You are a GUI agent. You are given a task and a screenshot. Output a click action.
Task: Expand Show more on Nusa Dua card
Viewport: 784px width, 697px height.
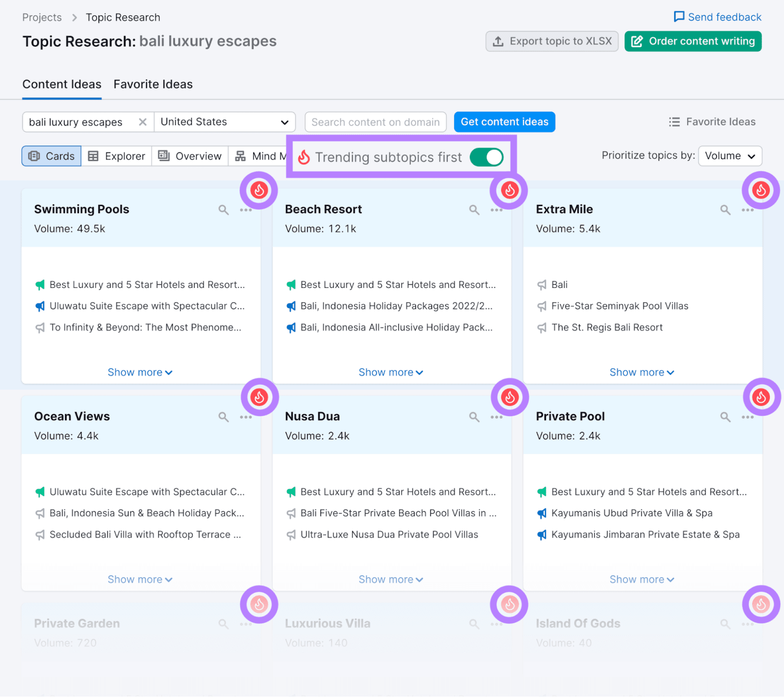point(391,579)
